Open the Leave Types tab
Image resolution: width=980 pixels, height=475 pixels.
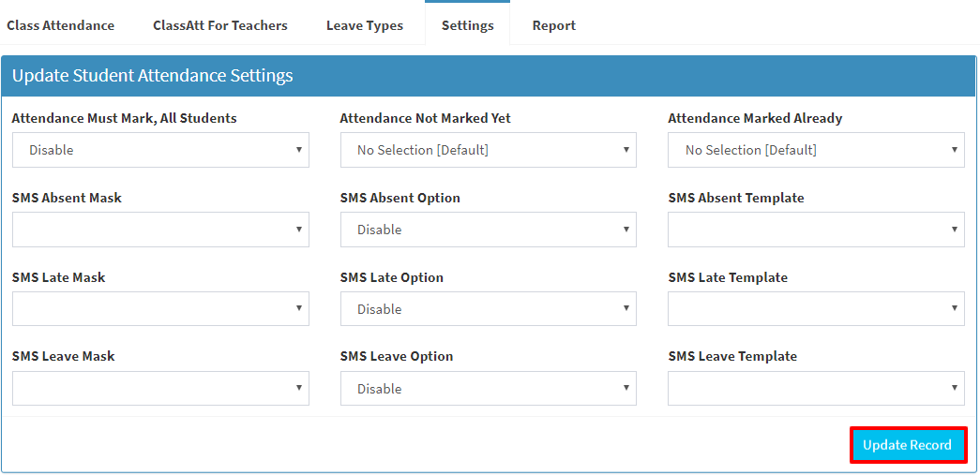(x=365, y=25)
